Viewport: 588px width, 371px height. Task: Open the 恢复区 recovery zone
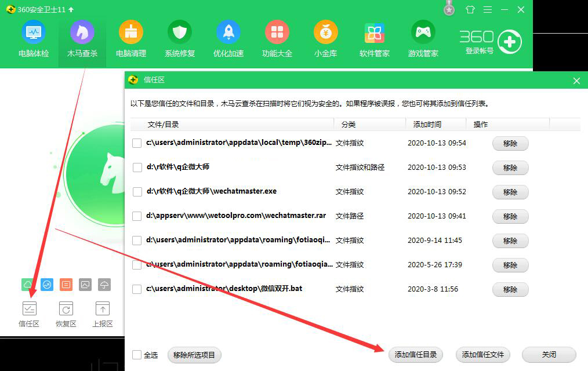click(x=66, y=314)
